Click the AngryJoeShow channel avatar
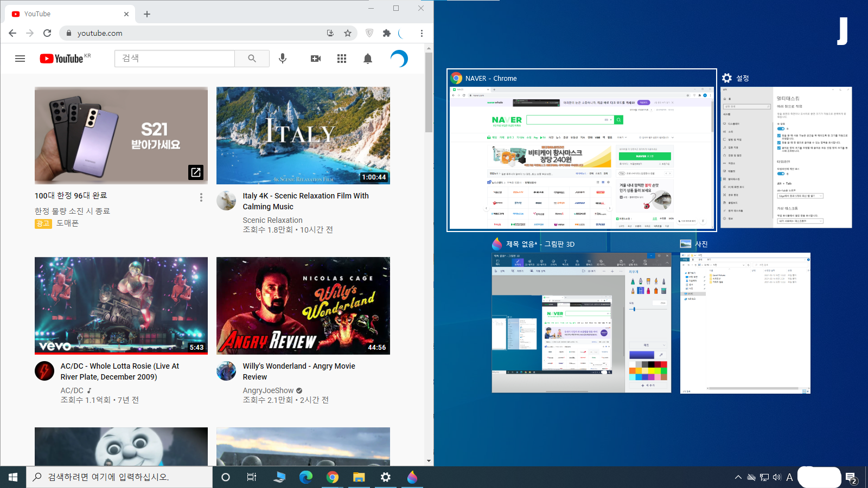This screenshot has width=868, height=488. pyautogui.click(x=226, y=371)
